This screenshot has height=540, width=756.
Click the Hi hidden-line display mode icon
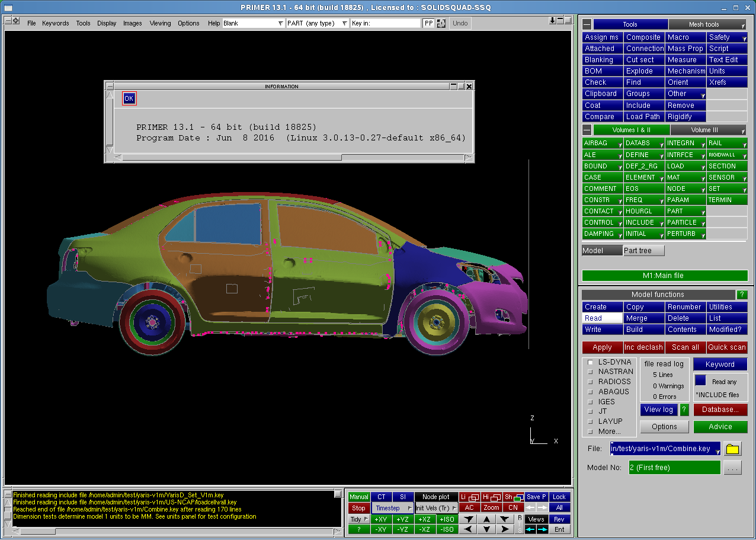491,497
